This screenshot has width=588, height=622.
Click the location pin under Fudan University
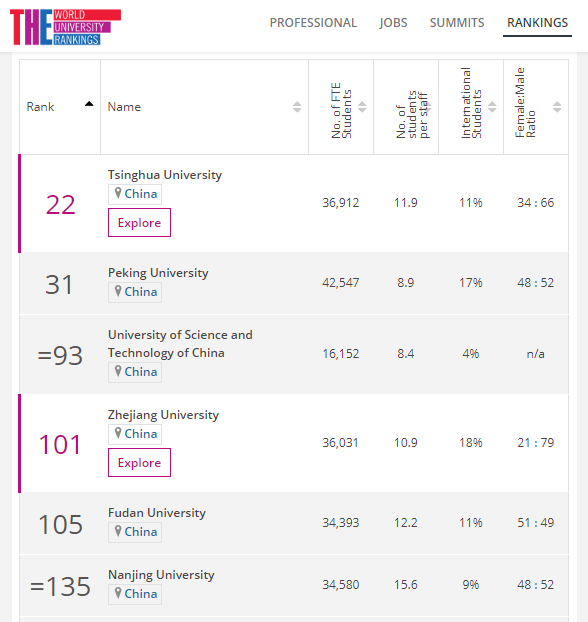click(118, 531)
